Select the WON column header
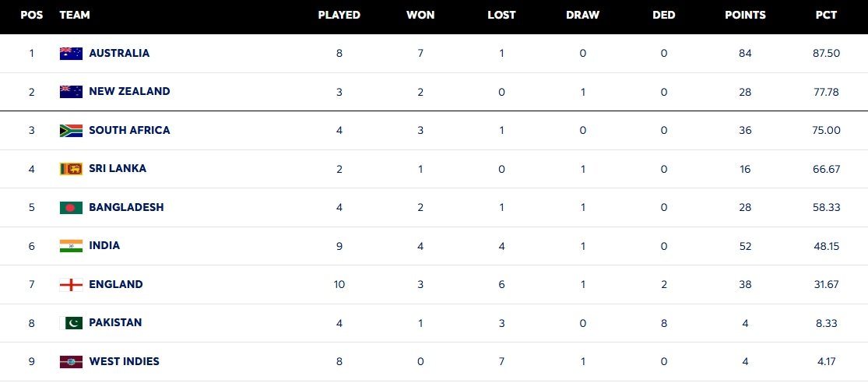The image size is (868, 383). coord(420,16)
